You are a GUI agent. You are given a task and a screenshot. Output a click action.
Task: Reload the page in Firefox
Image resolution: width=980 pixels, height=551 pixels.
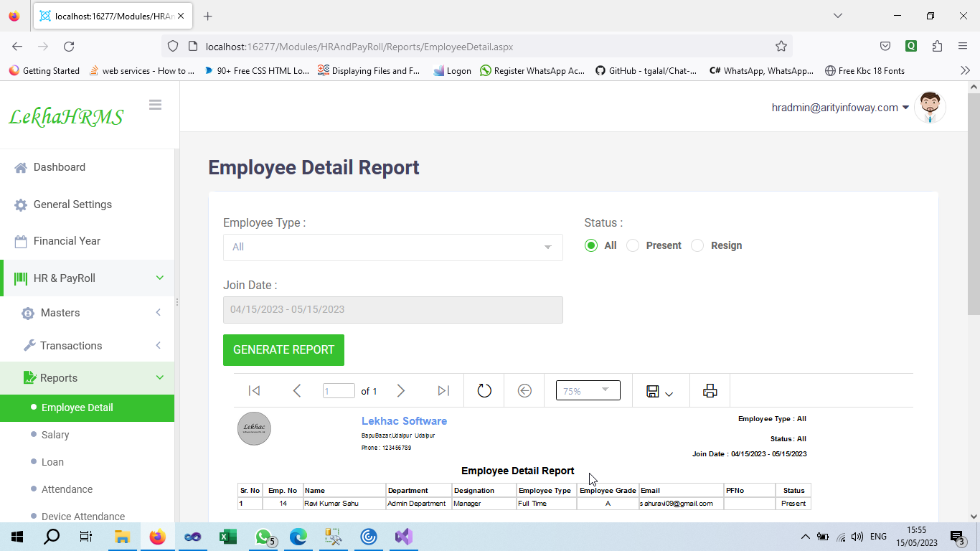pos(69,47)
